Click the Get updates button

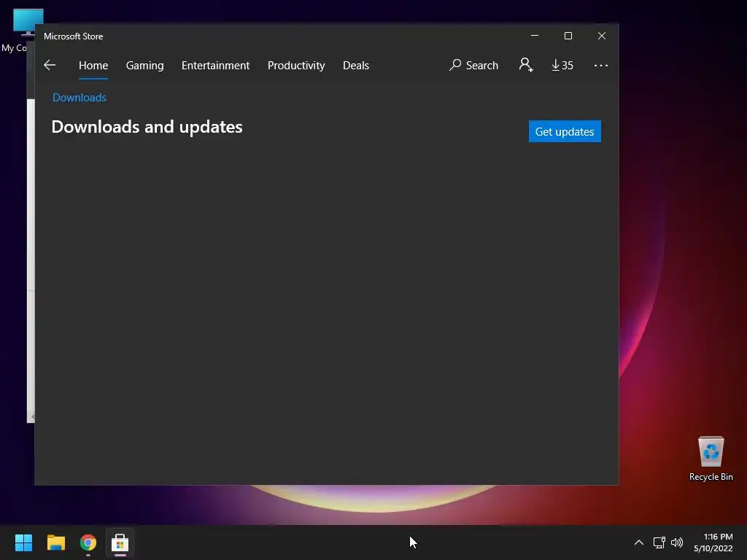tap(565, 131)
